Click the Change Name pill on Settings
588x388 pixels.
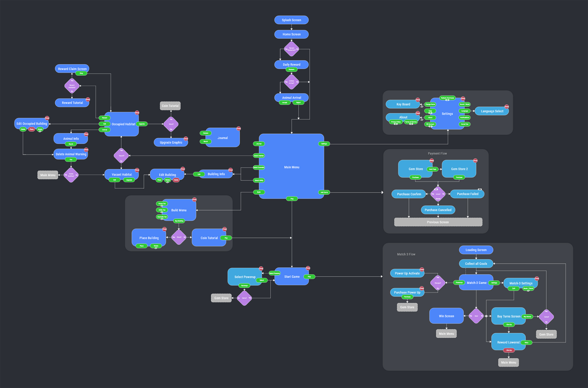(430, 104)
